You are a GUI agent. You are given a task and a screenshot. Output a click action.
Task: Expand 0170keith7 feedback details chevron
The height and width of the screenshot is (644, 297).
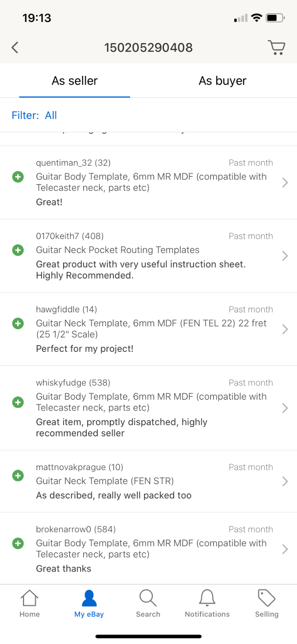[x=285, y=256]
